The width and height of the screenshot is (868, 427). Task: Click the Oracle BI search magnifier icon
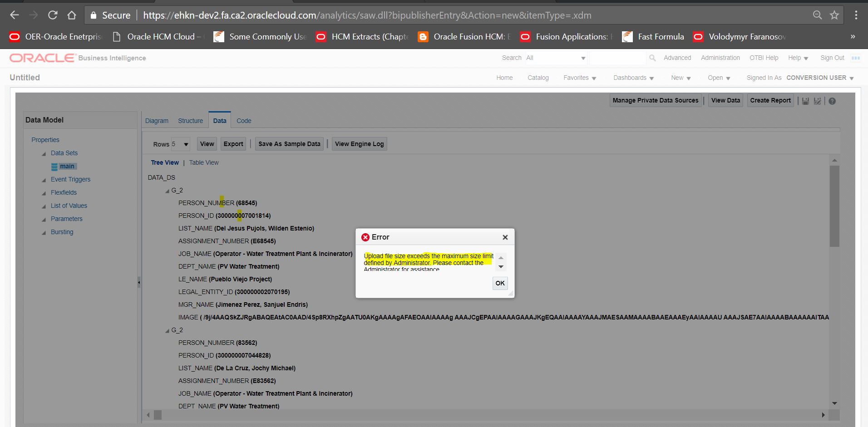tap(652, 58)
